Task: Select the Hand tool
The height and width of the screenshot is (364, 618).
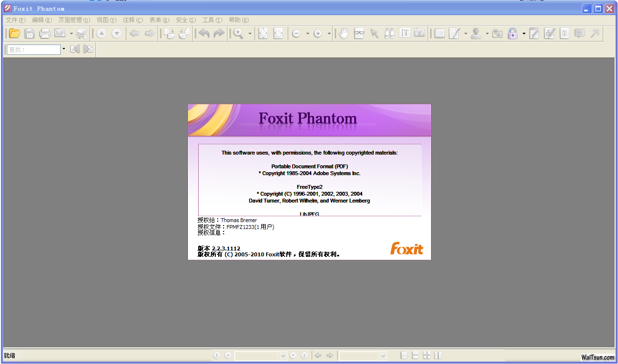Action: [x=343, y=33]
